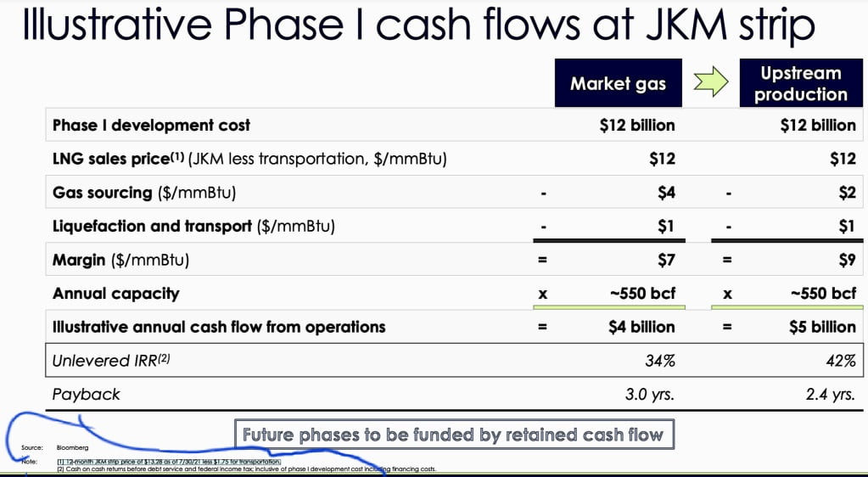Viewport: 868px width, 477px height.
Task: Click the Future phases retained cash flow banner
Action: tap(453, 435)
